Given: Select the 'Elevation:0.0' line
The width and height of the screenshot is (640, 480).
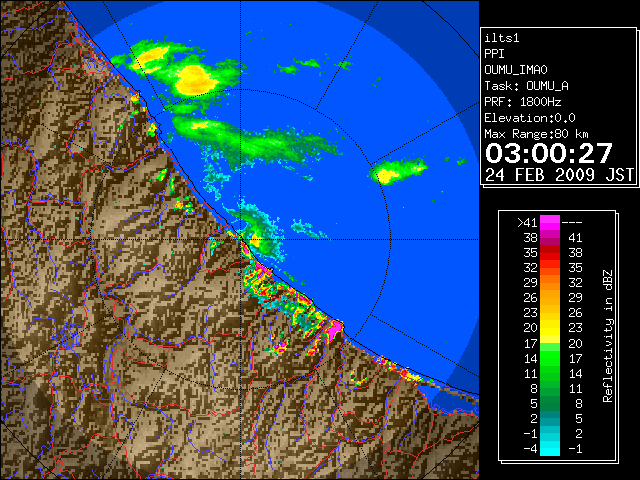Looking at the screenshot, I should [x=530, y=118].
